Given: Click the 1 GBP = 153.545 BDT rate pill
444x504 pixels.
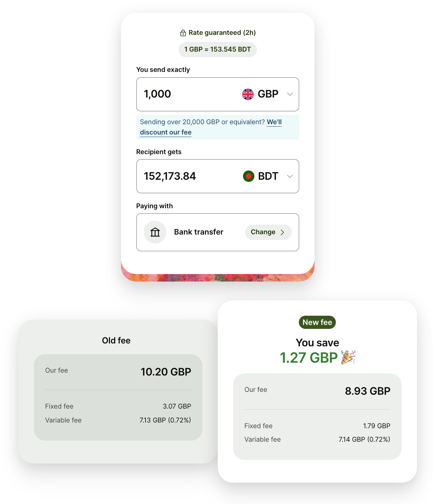Looking at the screenshot, I should pyautogui.click(x=217, y=49).
